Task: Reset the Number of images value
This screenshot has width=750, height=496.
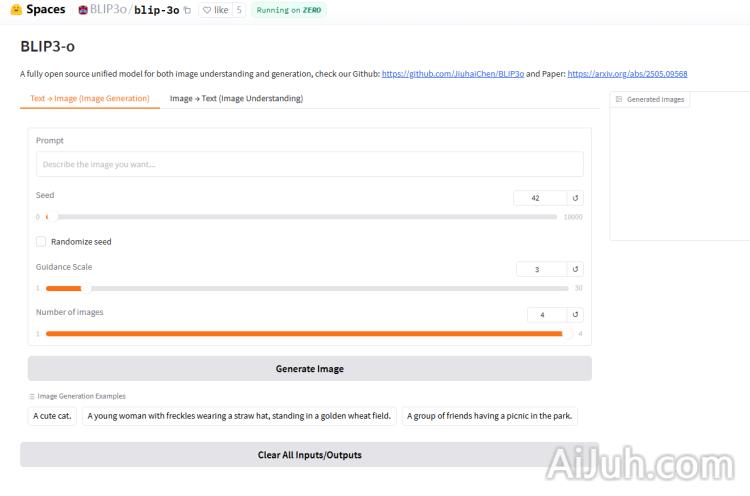Action: (575, 315)
